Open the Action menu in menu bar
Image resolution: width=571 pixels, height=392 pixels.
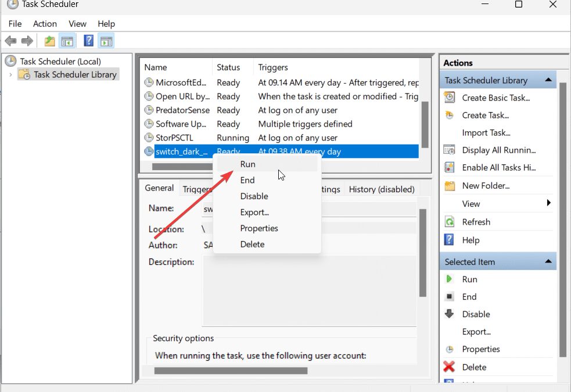pyautogui.click(x=45, y=24)
